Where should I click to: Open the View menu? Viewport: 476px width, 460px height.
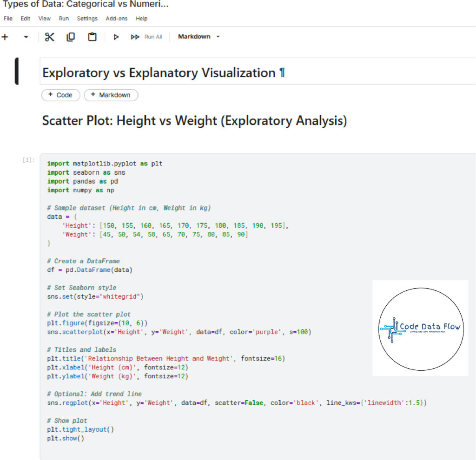pyautogui.click(x=44, y=19)
